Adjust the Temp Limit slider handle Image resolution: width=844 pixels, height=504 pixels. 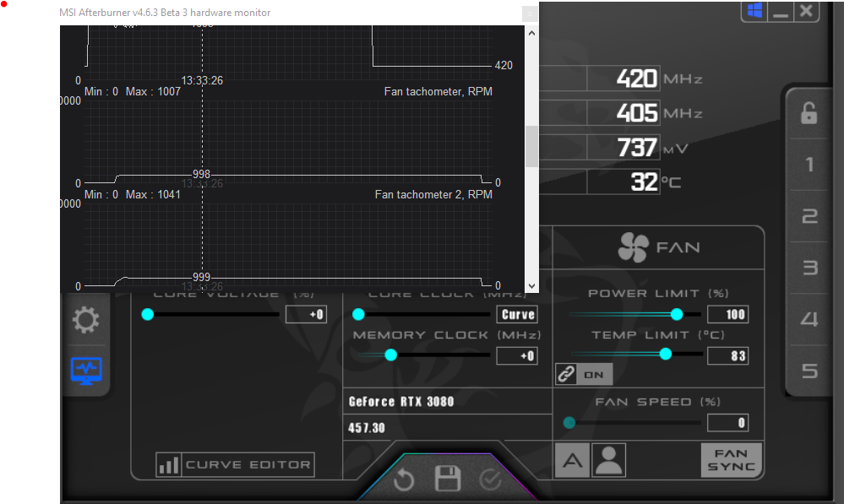(665, 354)
